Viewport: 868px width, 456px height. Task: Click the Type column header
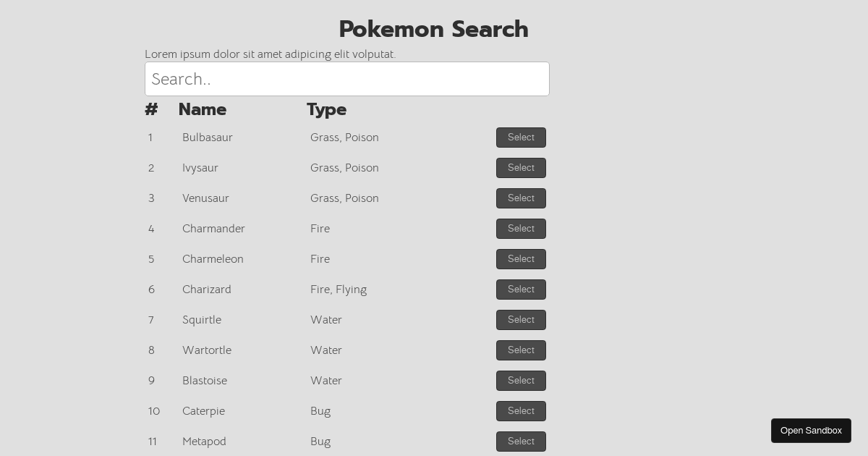326,109
